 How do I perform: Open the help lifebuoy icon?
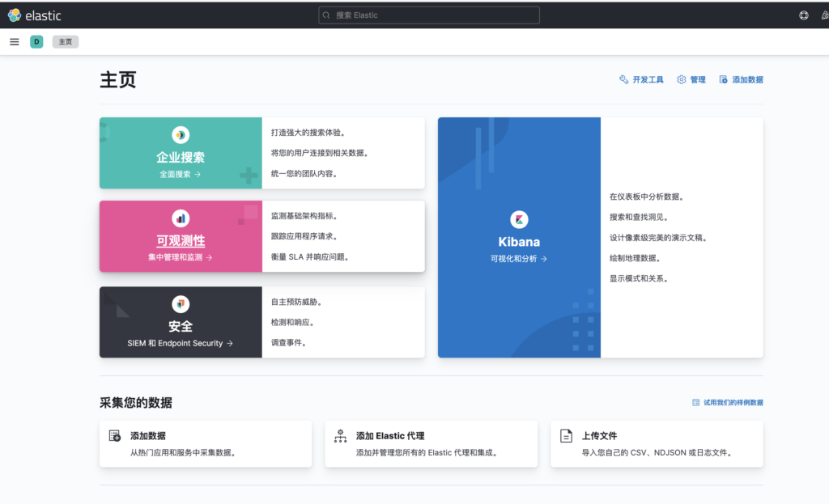click(x=804, y=15)
